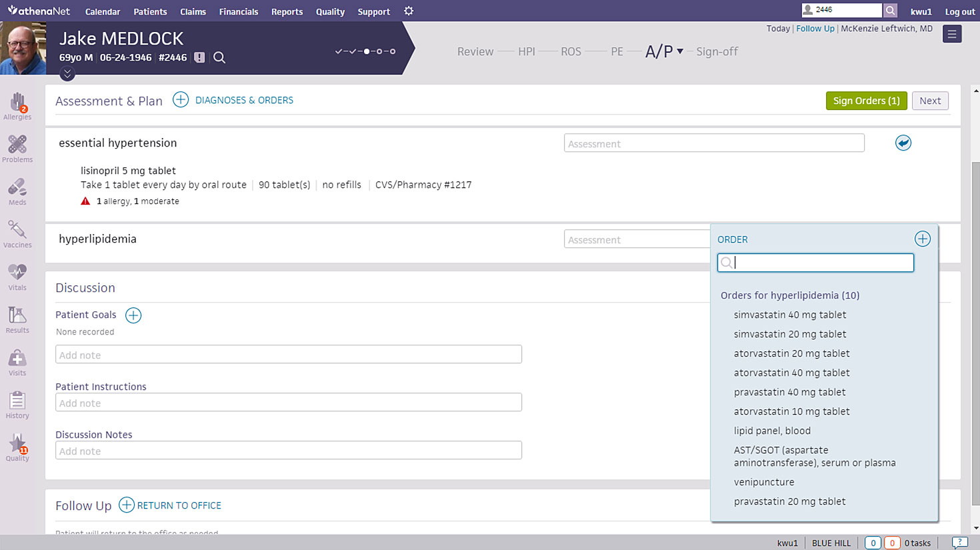Expand the patient banner chevron under photo
The image size is (980, 550).
pyautogui.click(x=67, y=75)
